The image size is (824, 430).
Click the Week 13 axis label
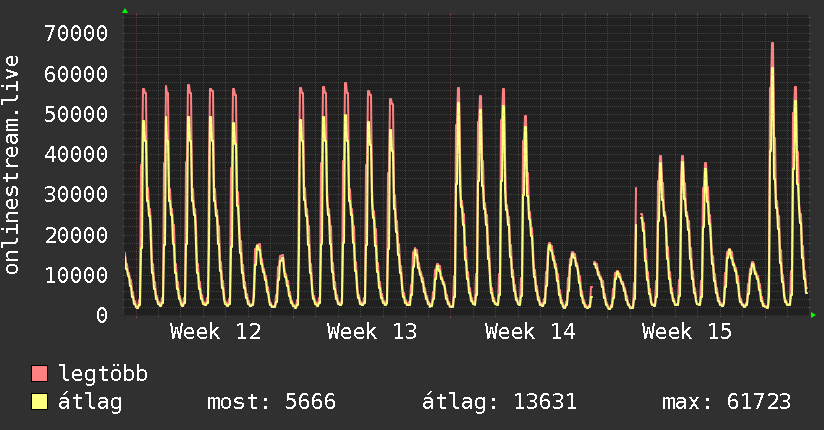[x=372, y=332]
